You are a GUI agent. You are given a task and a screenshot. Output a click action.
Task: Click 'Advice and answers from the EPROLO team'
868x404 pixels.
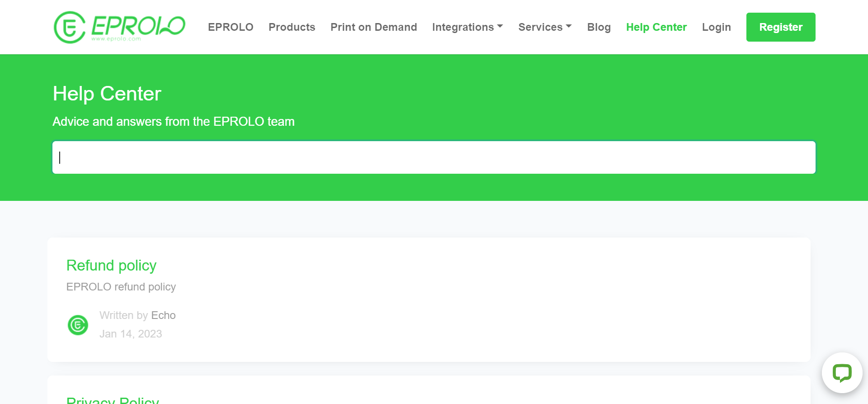coord(174,122)
